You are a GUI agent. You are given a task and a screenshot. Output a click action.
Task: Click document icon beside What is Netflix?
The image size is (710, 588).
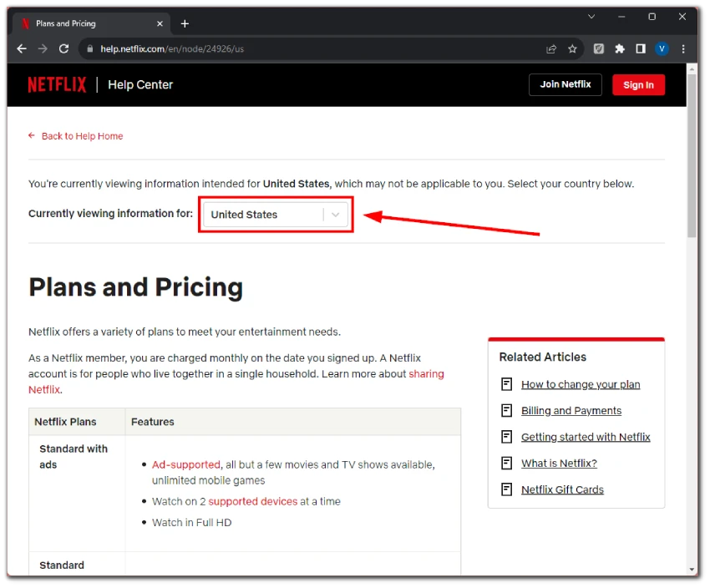506,463
